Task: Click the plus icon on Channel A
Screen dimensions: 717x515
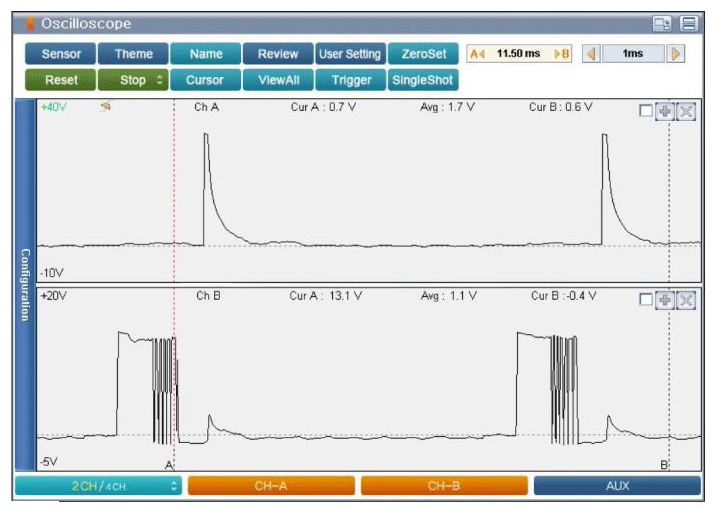Action: click(x=666, y=111)
